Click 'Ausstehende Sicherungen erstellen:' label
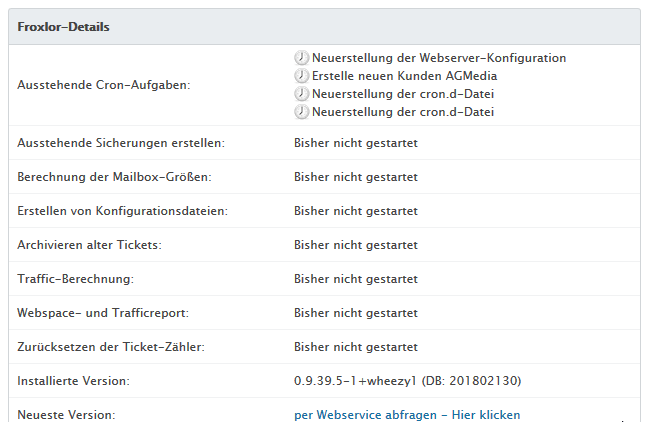Screen dimensions: 667x422 [121, 143]
